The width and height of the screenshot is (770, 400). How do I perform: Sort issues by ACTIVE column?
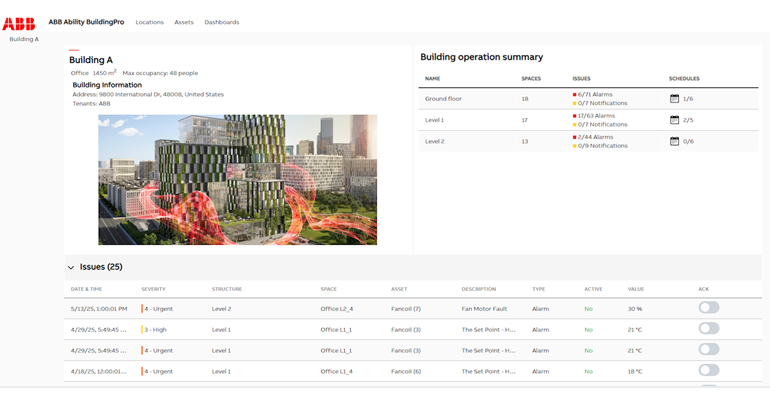tap(593, 289)
